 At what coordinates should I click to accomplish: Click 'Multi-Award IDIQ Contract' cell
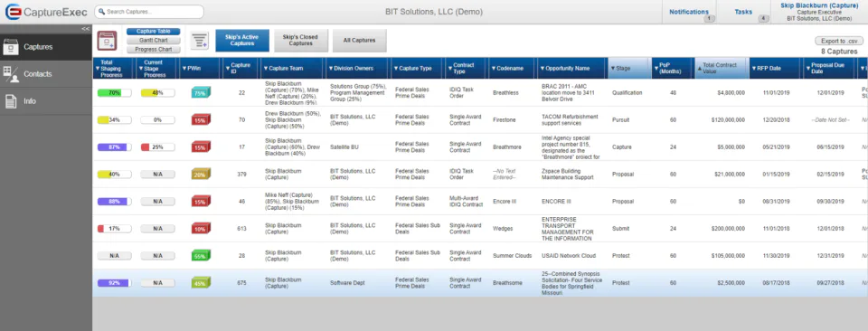pyautogui.click(x=467, y=202)
